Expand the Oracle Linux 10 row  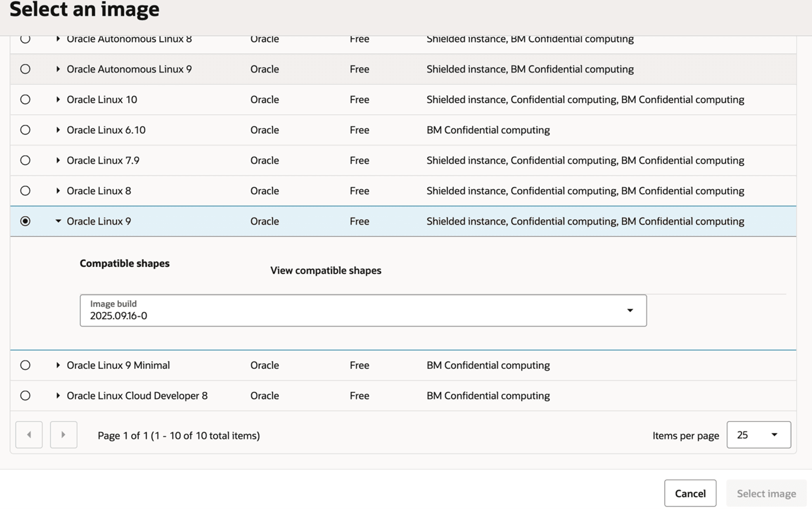58,100
